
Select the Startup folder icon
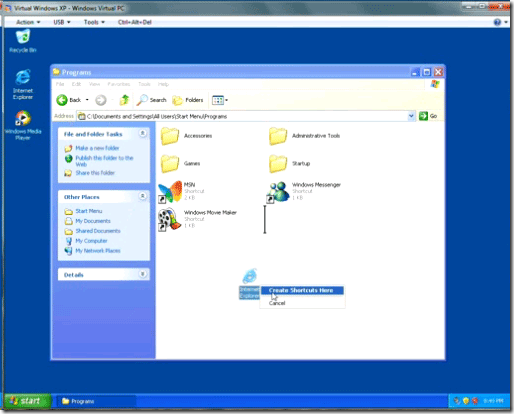click(278, 164)
